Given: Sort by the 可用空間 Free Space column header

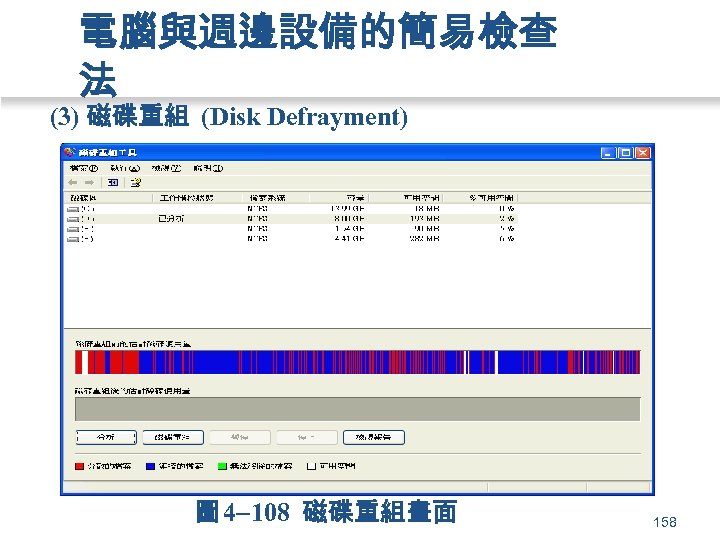Looking at the screenshot, I should pyautogui.click(x=405, y=198).
